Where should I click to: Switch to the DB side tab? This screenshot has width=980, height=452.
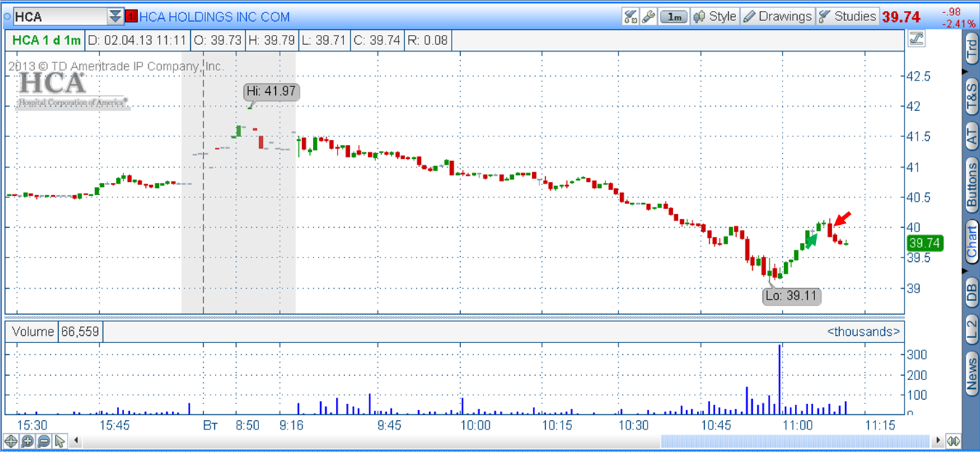(x=971, y=292)
